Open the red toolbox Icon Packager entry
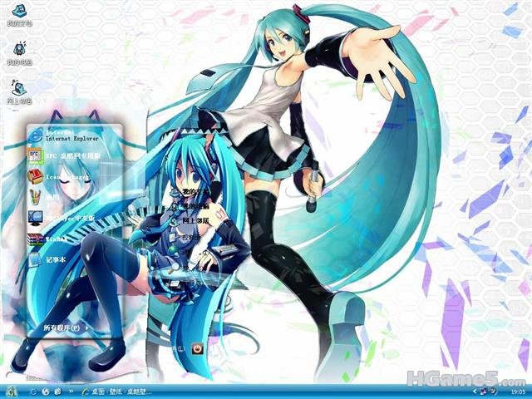532x399 pixels. click(x=59, y=177)
